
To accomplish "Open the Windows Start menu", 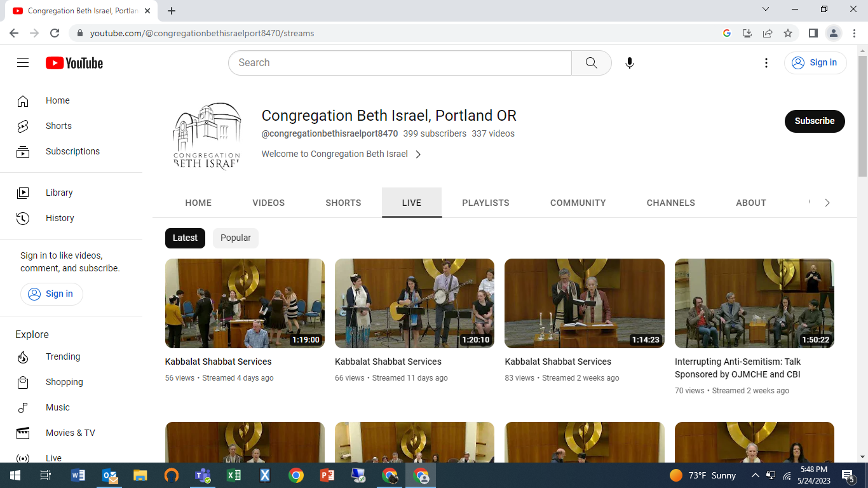I will [15, 475].
